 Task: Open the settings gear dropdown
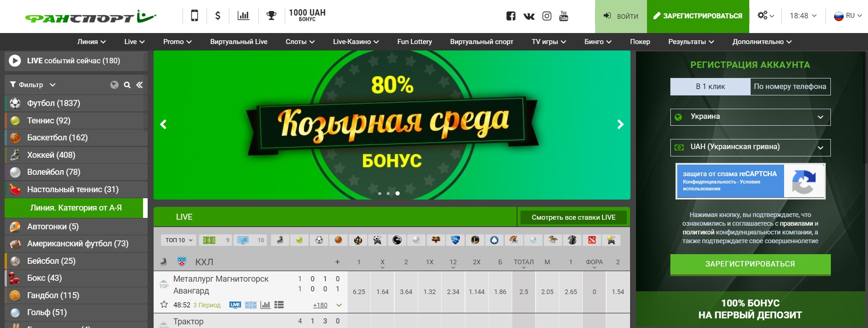tap(765, 16)
